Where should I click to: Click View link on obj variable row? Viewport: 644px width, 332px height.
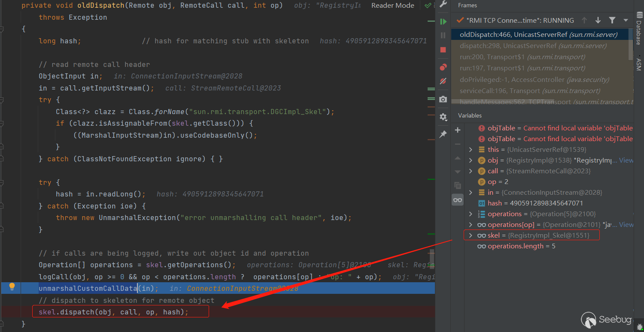click(626, 160)
